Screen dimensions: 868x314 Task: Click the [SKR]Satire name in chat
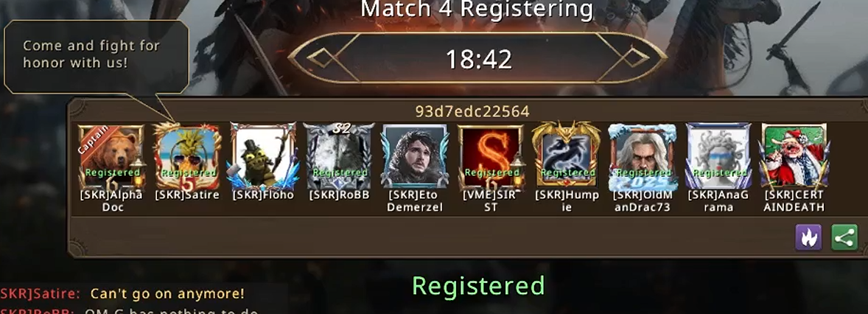click(x=40, y=293)
